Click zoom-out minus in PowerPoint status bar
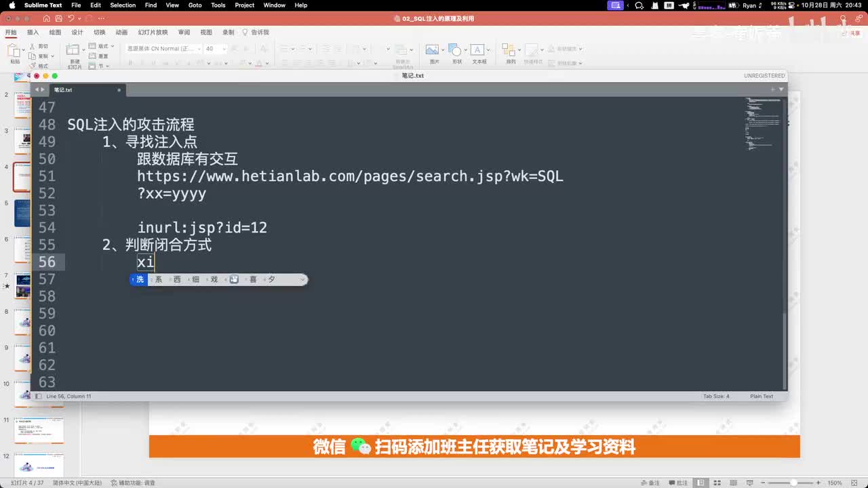 764,483
